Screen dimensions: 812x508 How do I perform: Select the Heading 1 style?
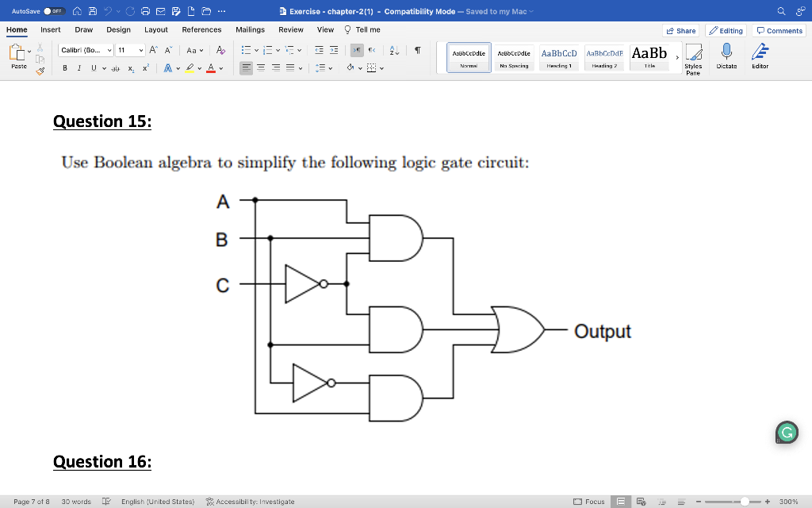coord(559,56)
